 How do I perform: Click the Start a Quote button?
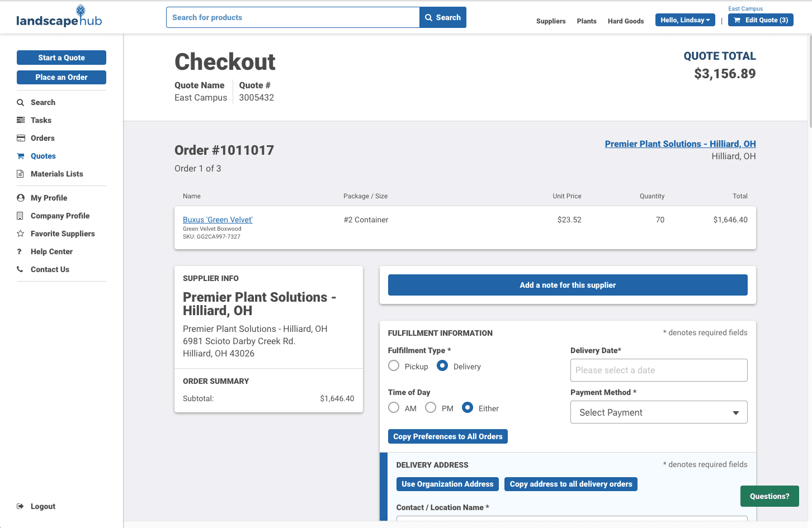coord(62,58)
